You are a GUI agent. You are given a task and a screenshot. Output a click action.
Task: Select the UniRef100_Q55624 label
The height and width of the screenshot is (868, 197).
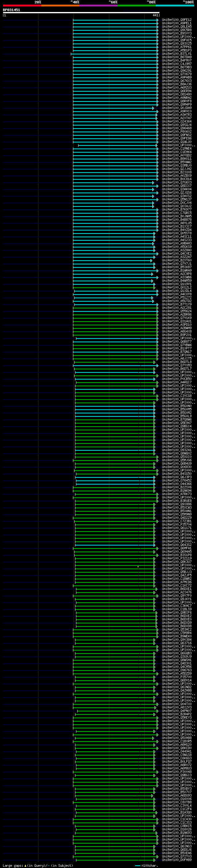[177, 311]
